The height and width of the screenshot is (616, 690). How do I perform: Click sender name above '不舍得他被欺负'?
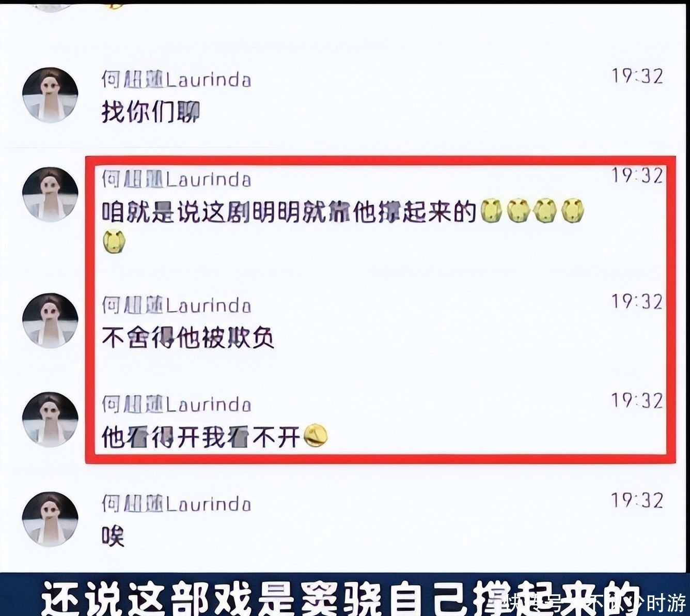[x=176, y=305]
